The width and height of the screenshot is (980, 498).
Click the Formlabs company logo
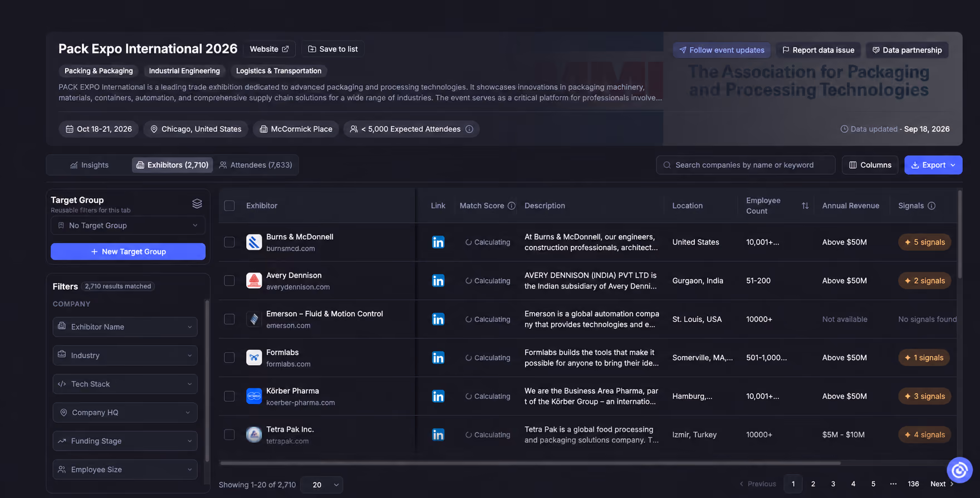[254, 358]
